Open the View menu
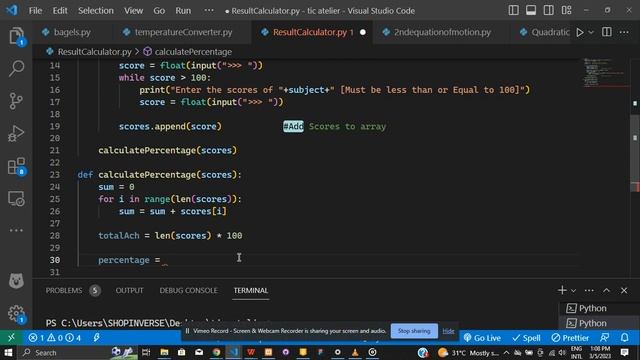Image resolution: width=640 pixels, height=360 pixels. (133, 11)
